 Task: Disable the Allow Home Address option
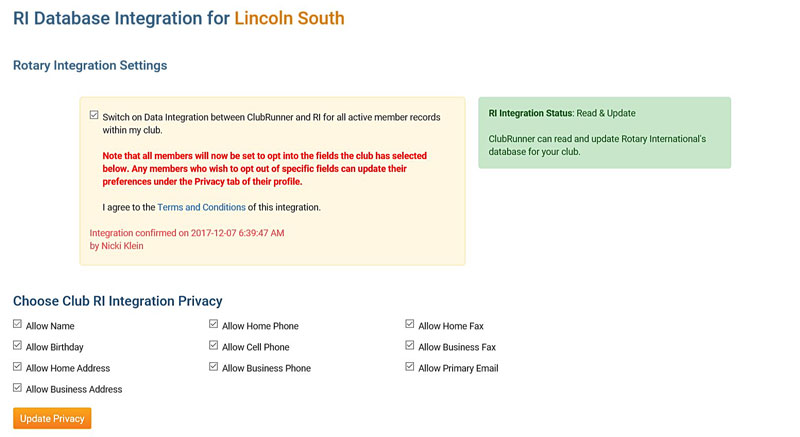coord(18,367)
